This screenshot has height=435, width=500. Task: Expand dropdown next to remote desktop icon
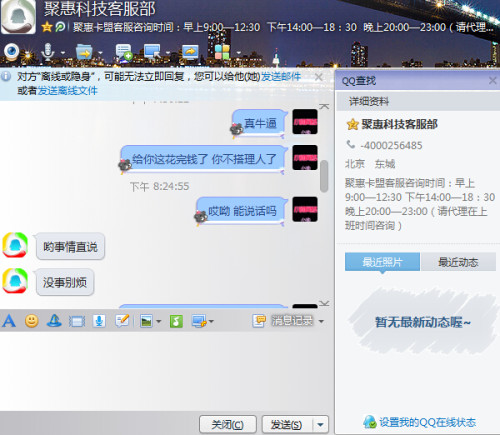pos(168,53)
